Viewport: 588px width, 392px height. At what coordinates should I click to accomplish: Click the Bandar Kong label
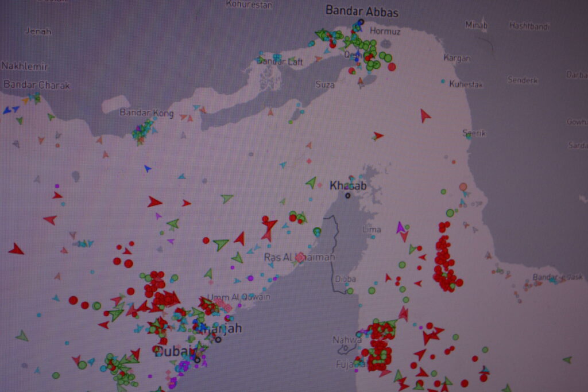[x=146, y=113]
